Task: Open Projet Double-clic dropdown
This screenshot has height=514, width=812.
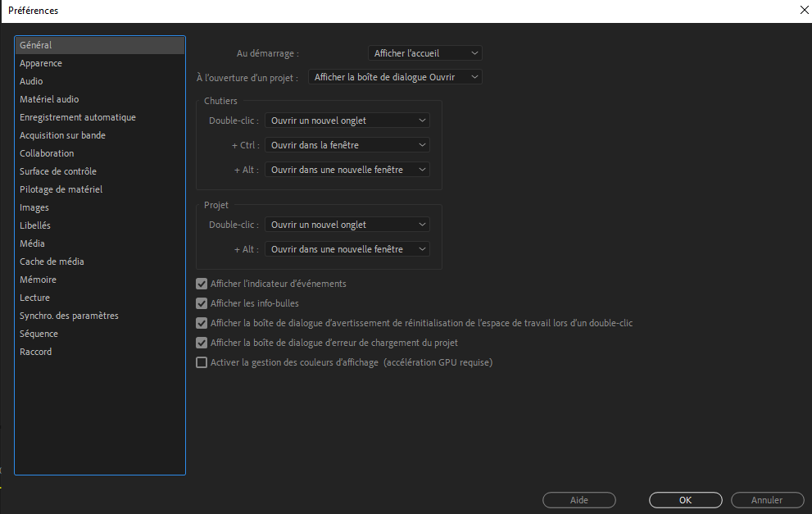Action: click(347, 225)
